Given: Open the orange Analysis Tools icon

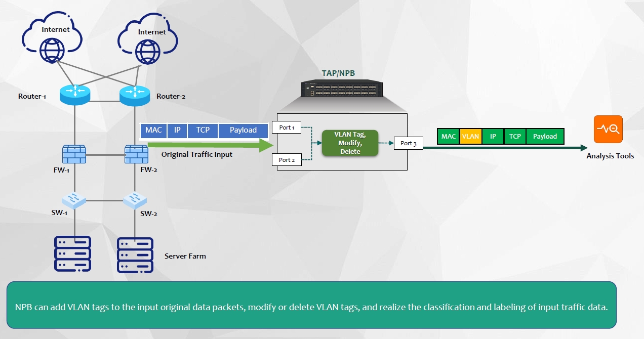Looking at the screenshot, I should coord(608,130).
